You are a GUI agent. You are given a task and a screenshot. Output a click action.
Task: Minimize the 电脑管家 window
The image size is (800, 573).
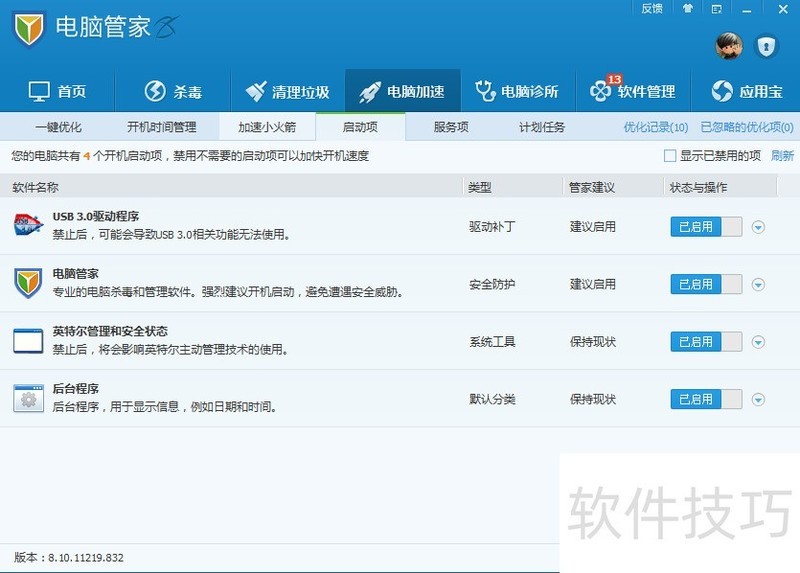pyautogui.click(x=747, y=9)
